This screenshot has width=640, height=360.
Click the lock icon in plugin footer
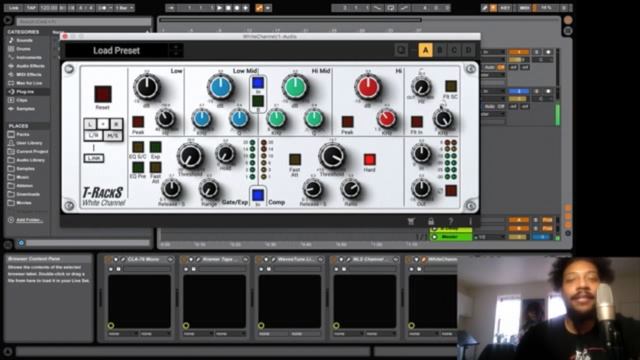point(431,221)
